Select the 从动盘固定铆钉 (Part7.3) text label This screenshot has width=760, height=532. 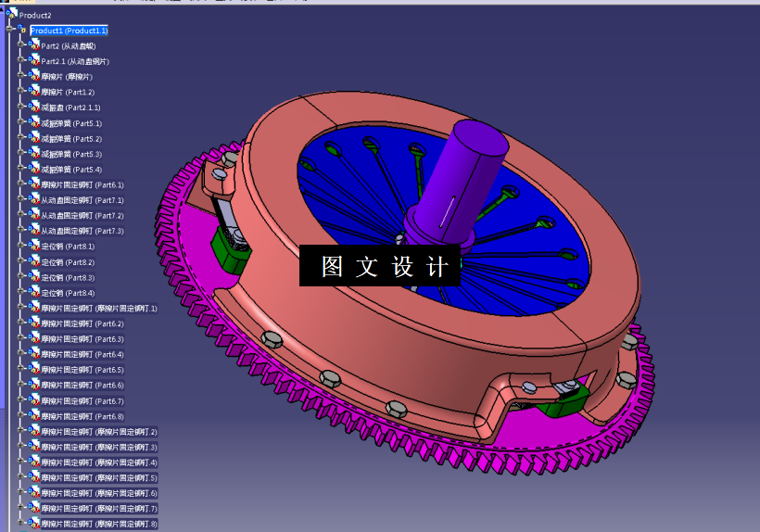click(x=82, y=231)
